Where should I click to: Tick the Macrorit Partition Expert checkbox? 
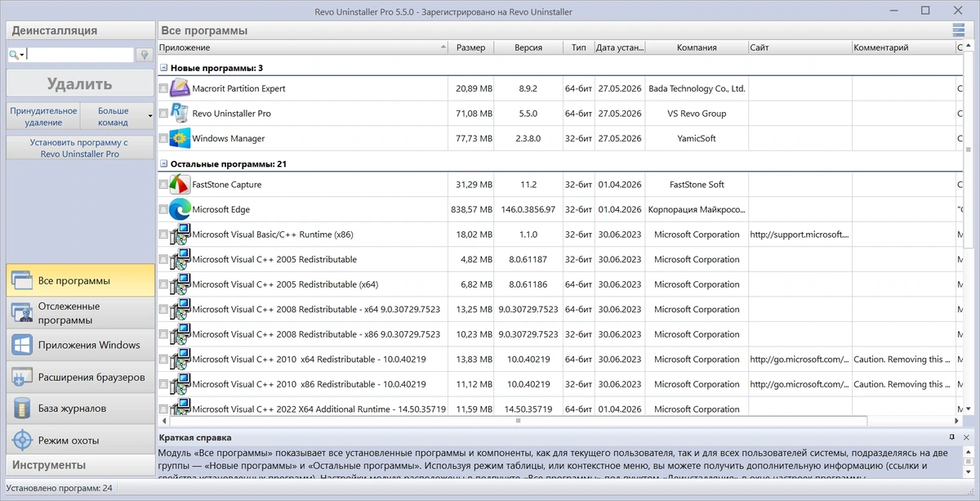pos(163,88)
